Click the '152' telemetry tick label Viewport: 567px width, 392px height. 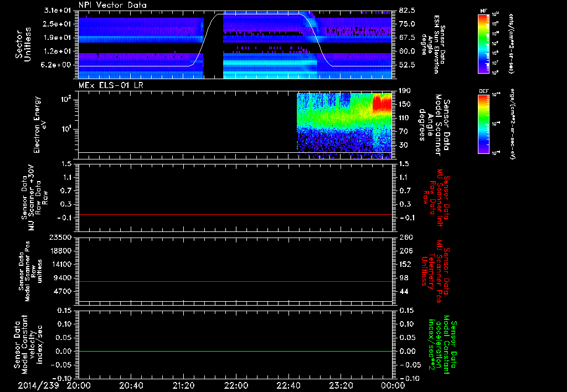point(405,264)
